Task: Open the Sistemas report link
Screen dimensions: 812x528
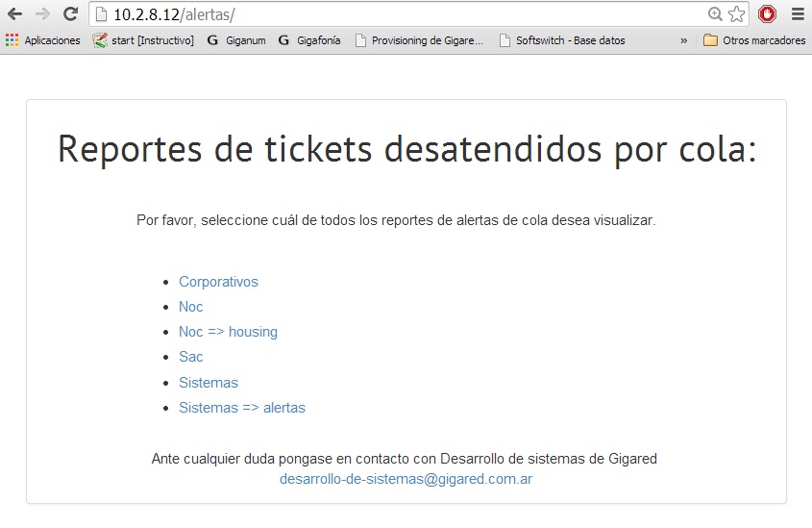Action: [x=209, y=383]
